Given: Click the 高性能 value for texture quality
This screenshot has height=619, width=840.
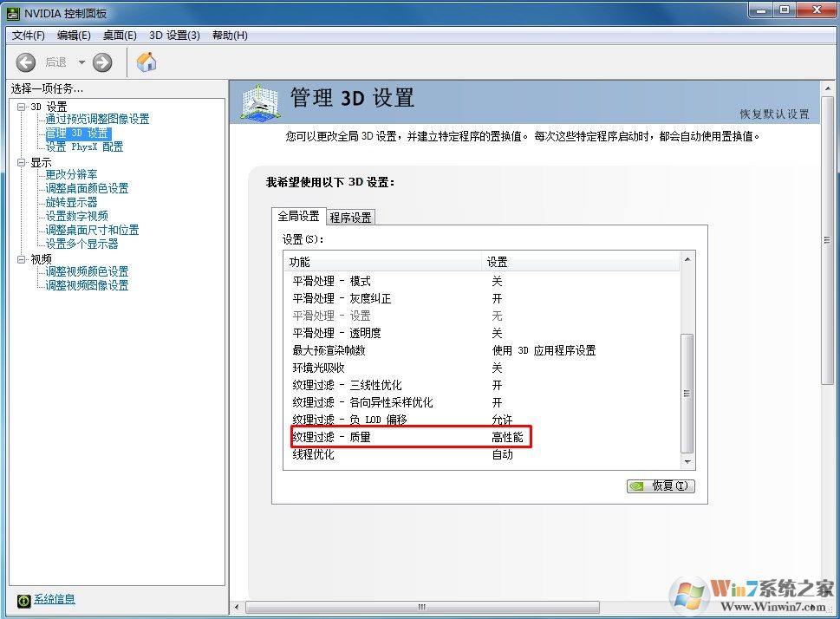Looking at the screenshot, I should click(x=507, y=437).
